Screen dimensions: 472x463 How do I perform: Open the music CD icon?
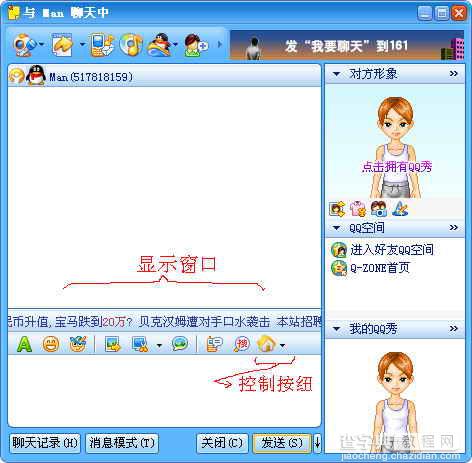point(131,44)
